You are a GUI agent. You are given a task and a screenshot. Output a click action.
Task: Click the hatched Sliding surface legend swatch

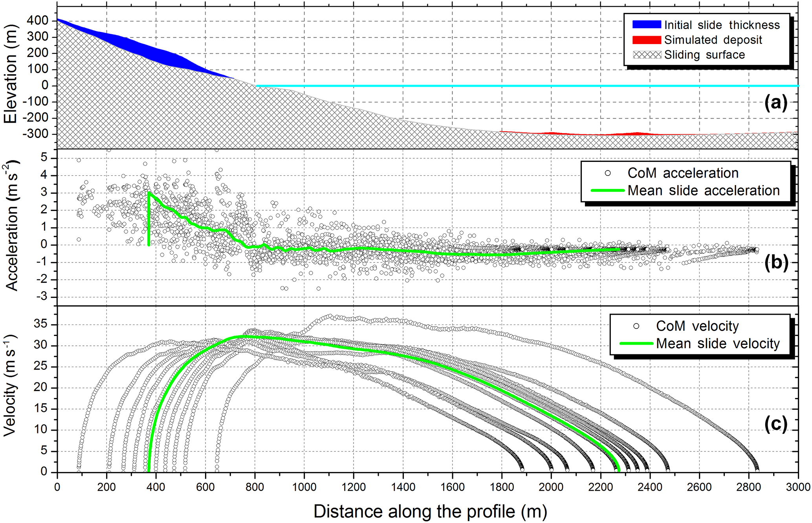click(x=646, y=55)
